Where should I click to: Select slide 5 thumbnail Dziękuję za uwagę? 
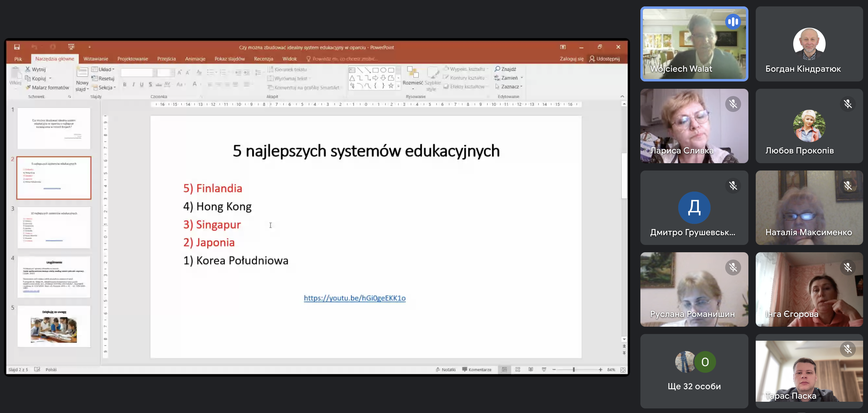(x=54, y=326)
